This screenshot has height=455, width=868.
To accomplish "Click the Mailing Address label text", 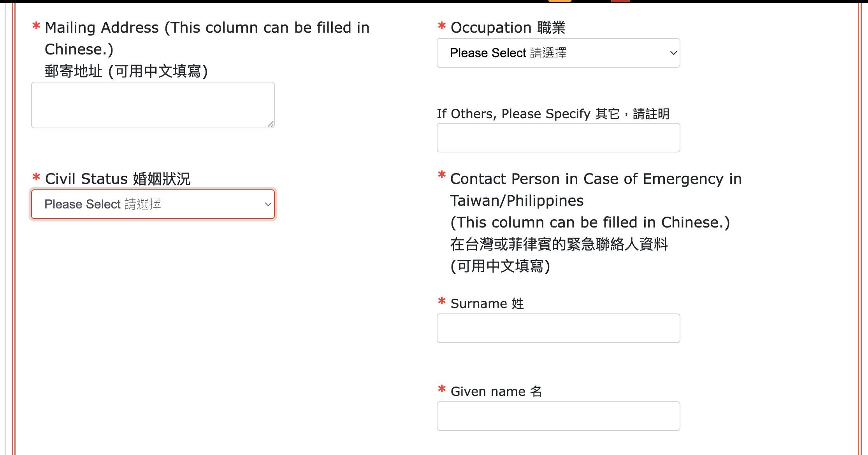I will click(207, 28).
